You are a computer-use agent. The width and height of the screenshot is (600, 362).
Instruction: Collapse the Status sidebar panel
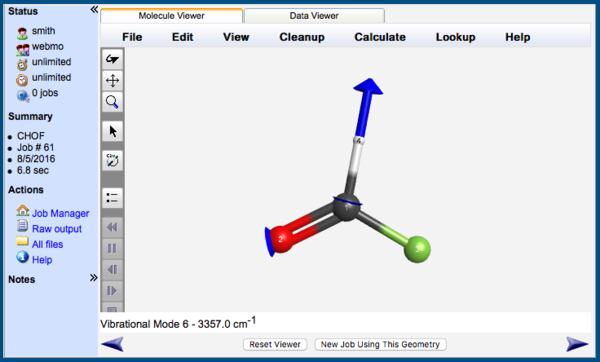click(x=94, y=10)
